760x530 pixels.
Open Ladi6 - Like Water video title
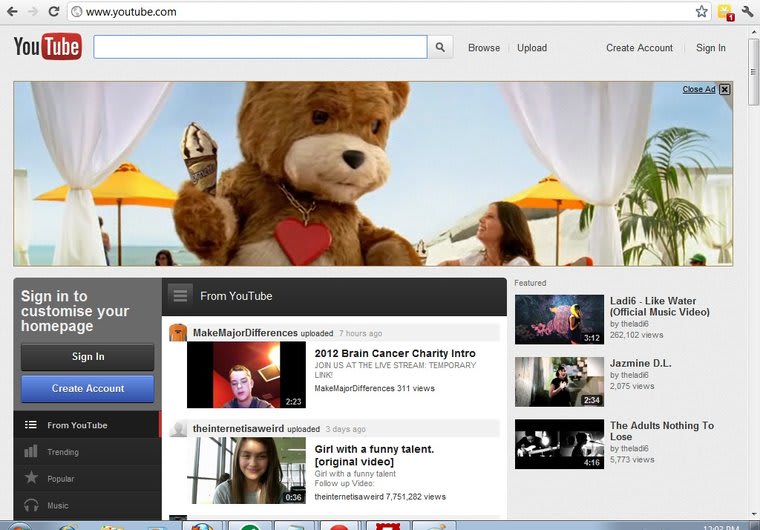pos(659,306)
